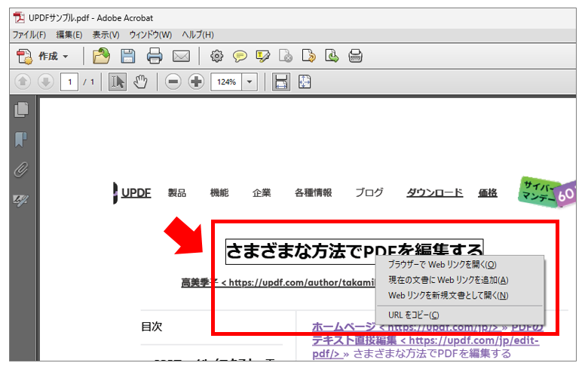
Task: Click the scanner/typewriter toolbar icon
Action: [x=355, y=57]
